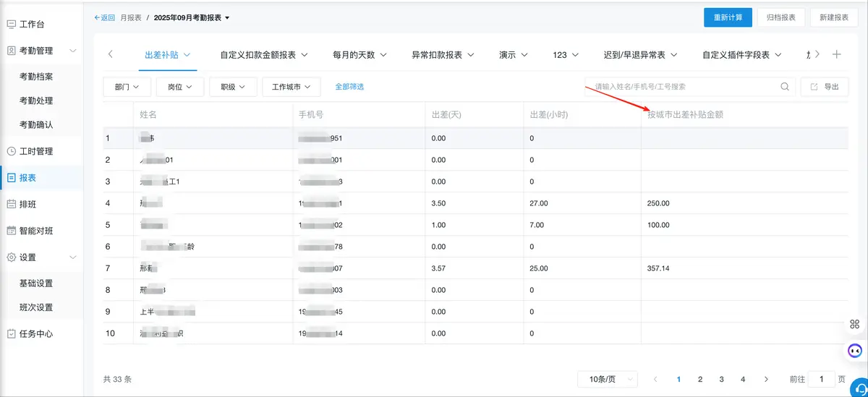Click the 导出 export button
The image size is (868, 397).
[824, 87]
